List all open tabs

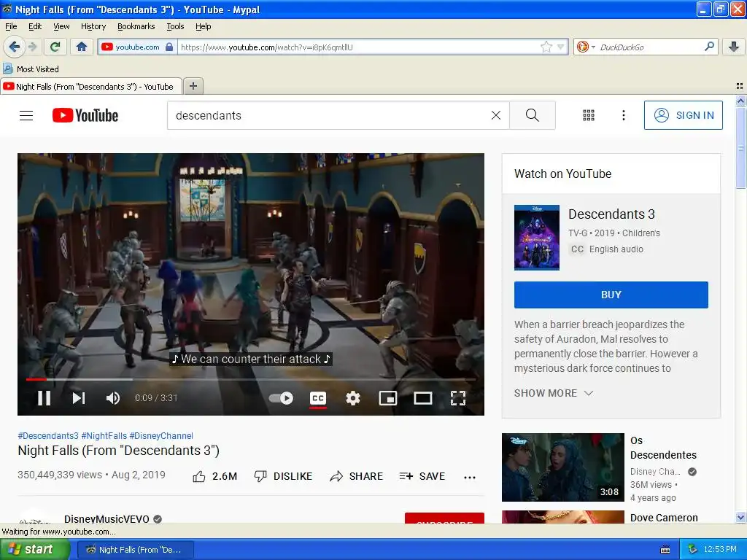click(x=740, y=86)
